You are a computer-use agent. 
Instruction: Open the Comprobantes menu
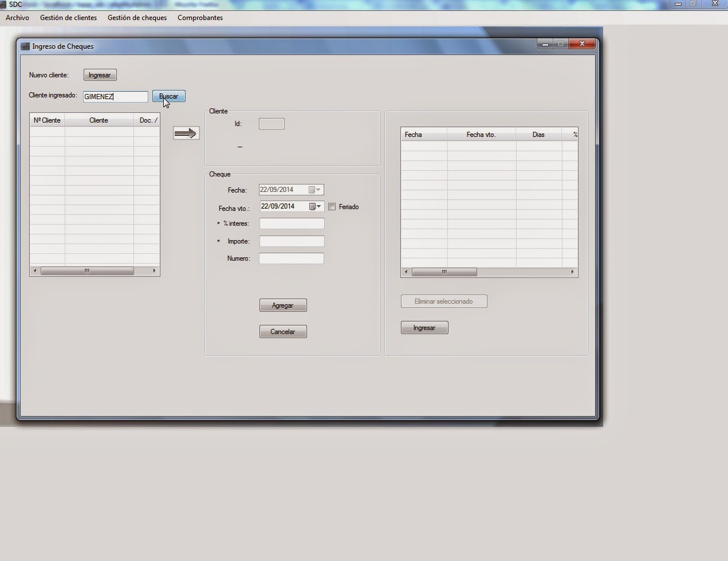tap(200, 18)
